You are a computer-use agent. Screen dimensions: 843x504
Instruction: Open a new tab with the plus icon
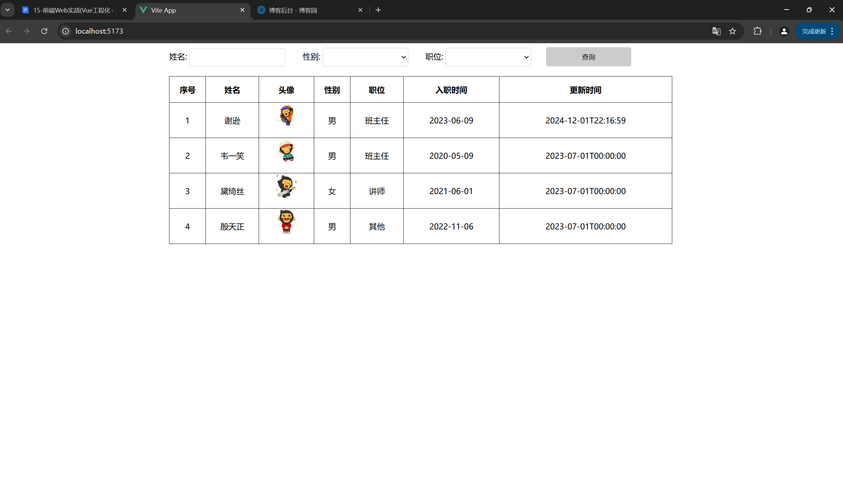[378, 10]
